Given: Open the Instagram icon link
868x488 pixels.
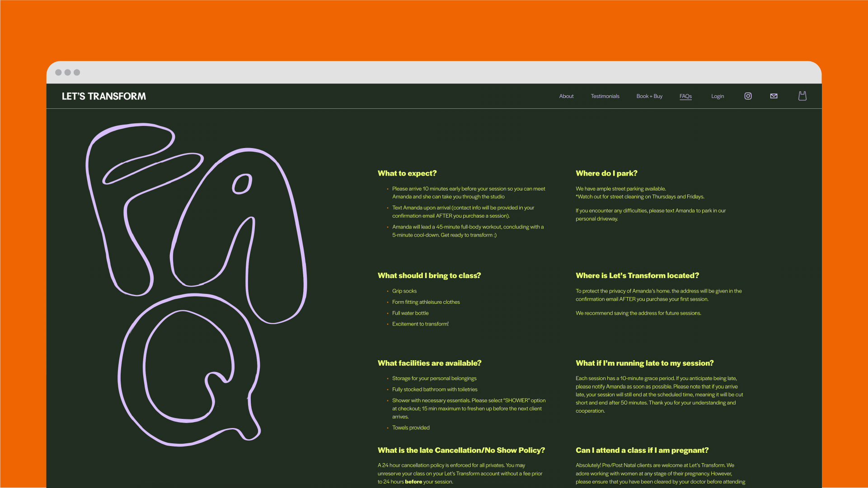Looking at the screenshot, I should tap(748, 96).
